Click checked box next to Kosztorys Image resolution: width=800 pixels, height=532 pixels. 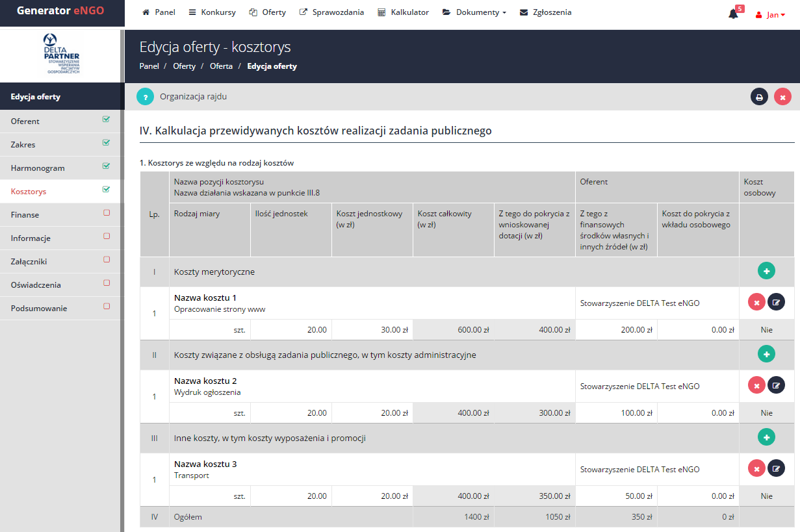tap(107, 190)
